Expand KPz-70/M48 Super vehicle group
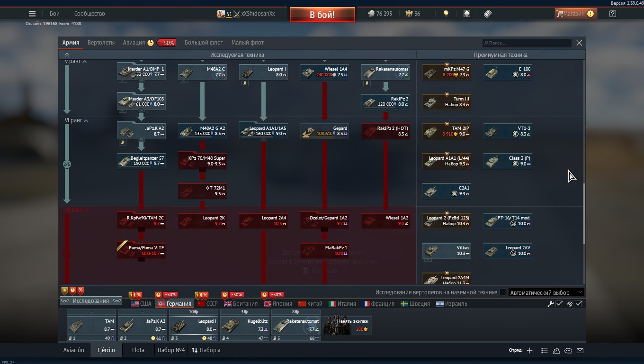The height and width of the screenshot is (364, 644). coord(202,161)
